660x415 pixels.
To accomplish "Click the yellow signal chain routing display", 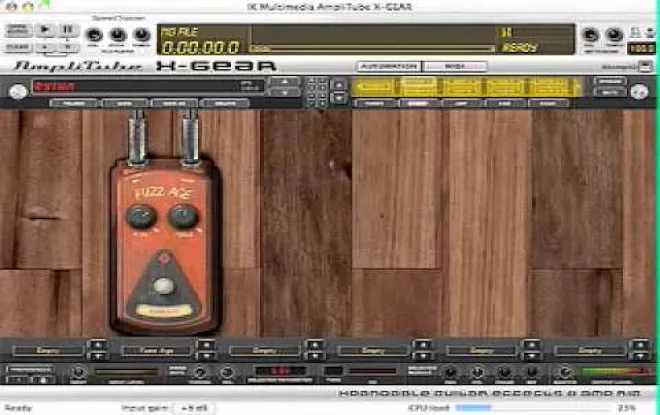I will (467, 87).
